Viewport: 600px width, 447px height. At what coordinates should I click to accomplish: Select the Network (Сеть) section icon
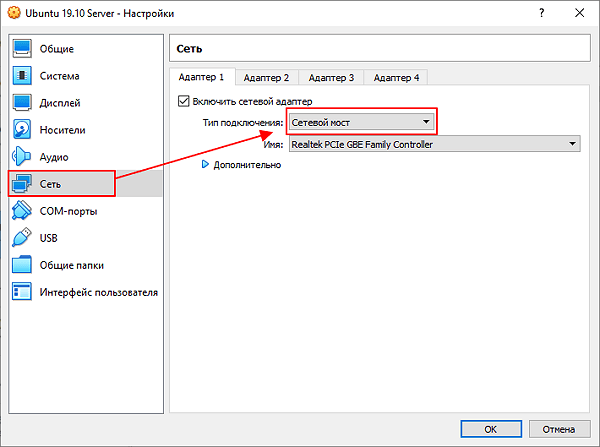pos(23,184)
